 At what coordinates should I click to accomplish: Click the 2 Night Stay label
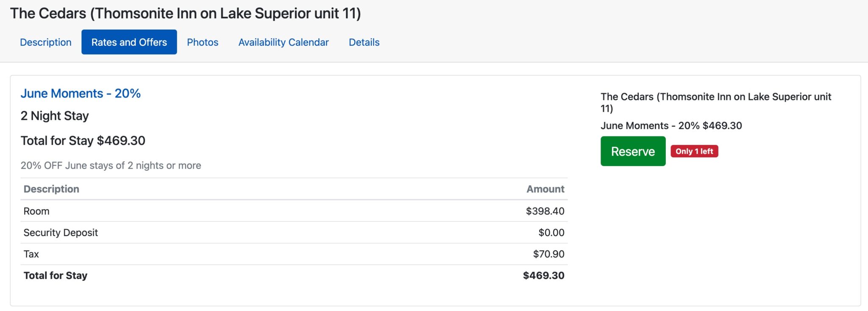click(x=55, y=115)
